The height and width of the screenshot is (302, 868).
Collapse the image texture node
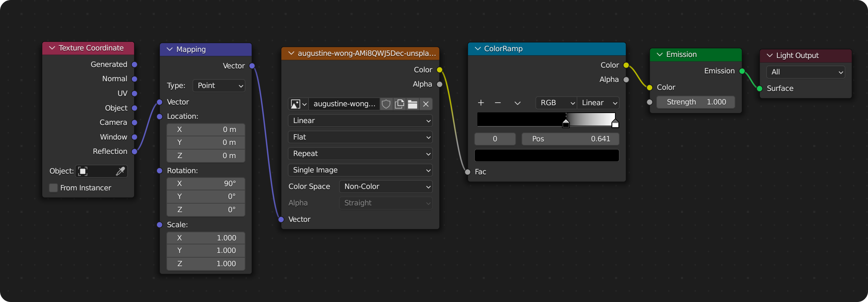[x=291, y=53]
